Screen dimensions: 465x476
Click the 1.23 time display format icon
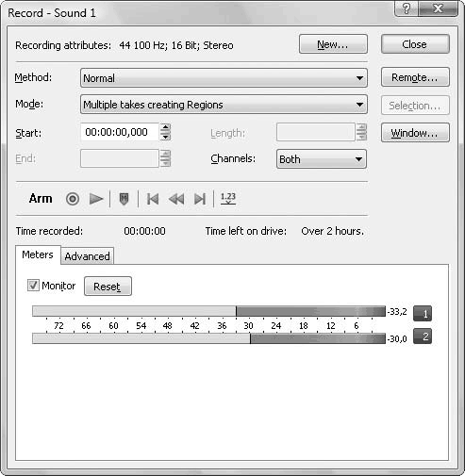point(228,198)
